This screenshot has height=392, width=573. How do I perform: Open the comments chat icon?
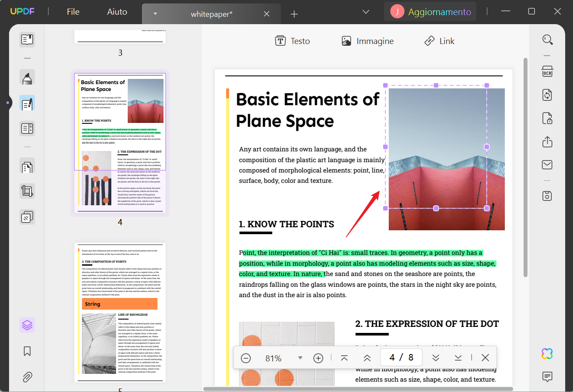(548, 376)
